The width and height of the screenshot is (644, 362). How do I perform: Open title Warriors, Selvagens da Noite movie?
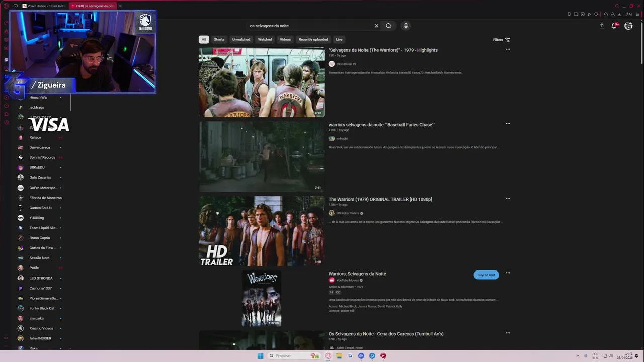(357, 274)
